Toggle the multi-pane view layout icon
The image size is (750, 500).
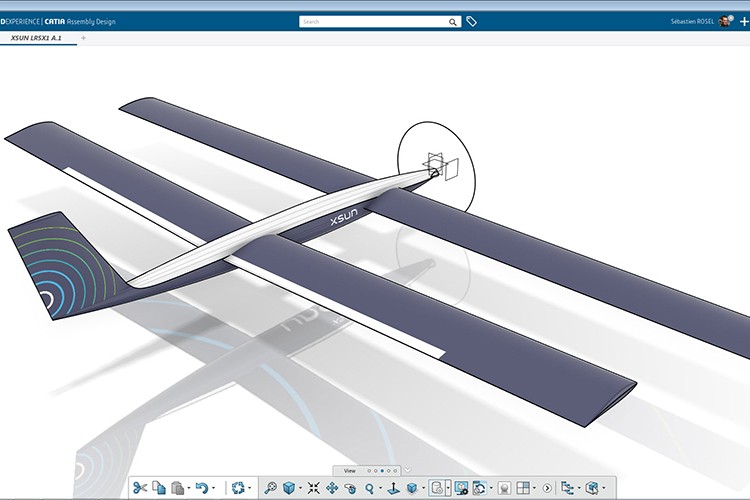[x=522, y=488]
